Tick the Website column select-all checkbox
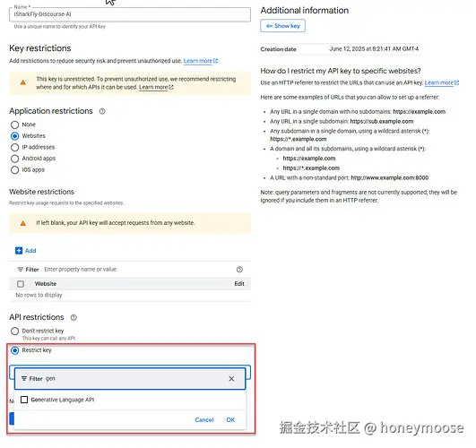The height and width of the screenshot is (448, 476). (x=21, y=284)
